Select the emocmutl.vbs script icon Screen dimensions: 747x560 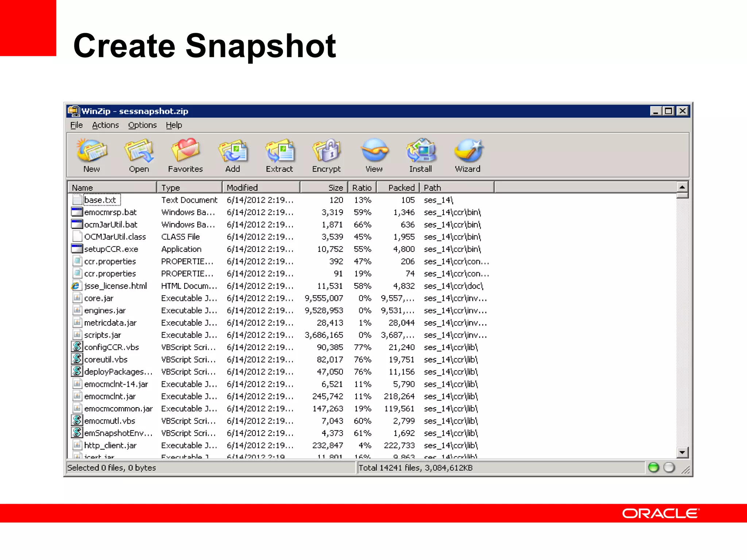pos(77,420)
